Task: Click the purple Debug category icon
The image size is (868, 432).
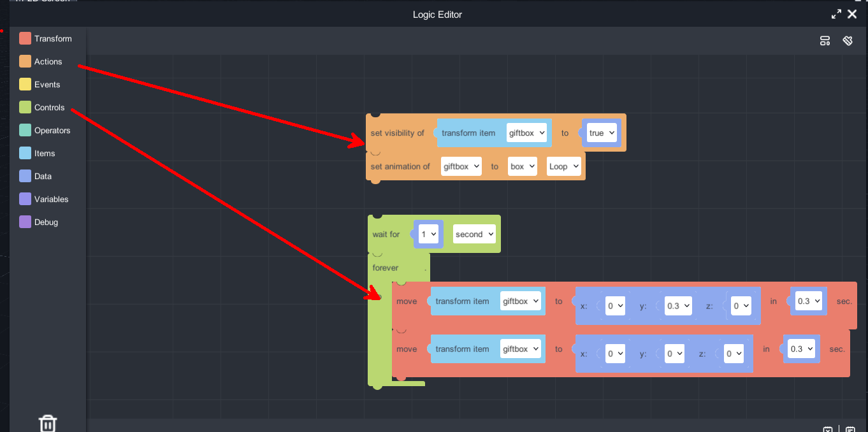Action: [x=25, y=222]
